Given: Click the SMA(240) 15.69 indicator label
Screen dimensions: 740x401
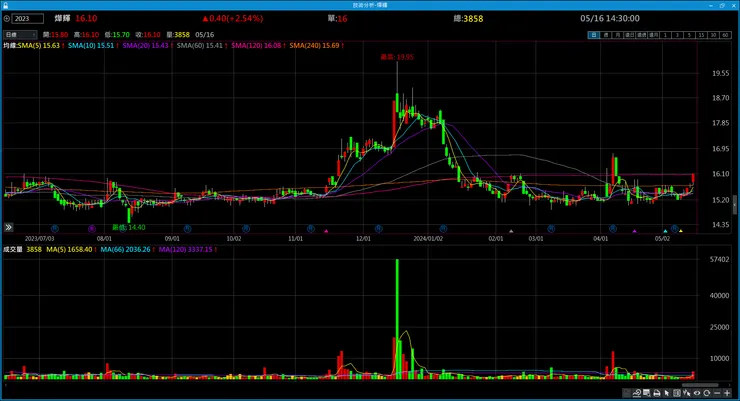Looking at the screenshot, I should pyautogui.click(x=316, y=45).
